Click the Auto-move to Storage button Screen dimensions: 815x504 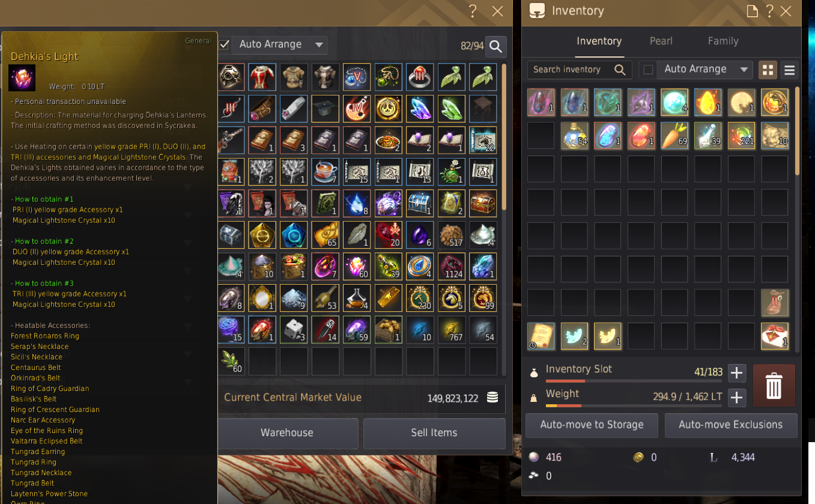pos(592,425)
